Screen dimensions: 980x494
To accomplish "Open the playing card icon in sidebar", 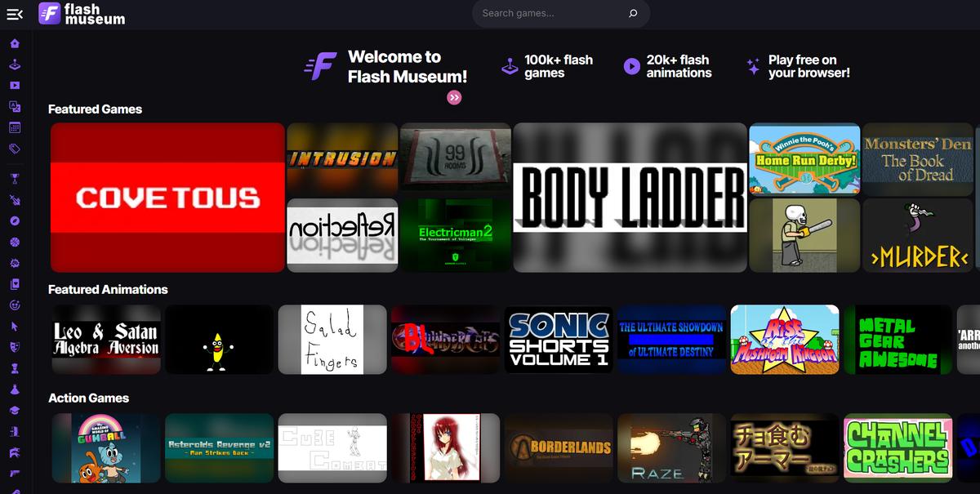I will point(15,284).
